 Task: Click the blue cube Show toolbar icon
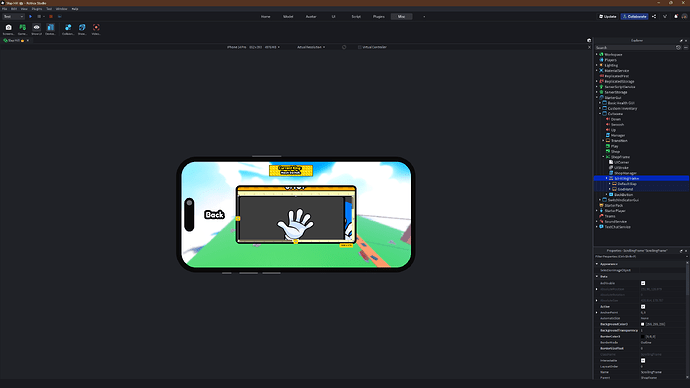[82, 28]
